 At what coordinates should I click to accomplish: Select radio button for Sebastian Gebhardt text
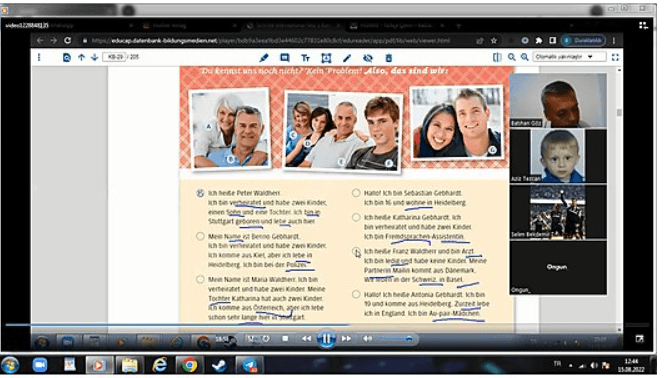(x=356, y=193)
